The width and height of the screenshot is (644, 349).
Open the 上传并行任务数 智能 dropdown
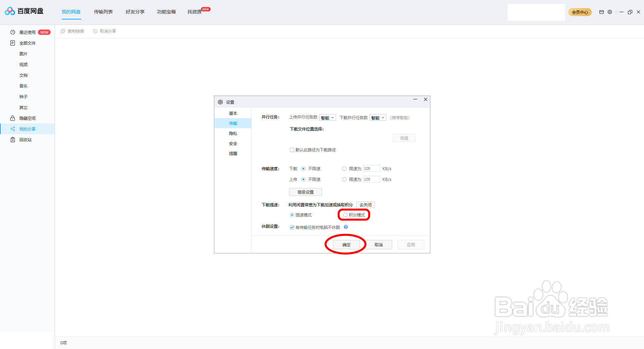[328, 117]
